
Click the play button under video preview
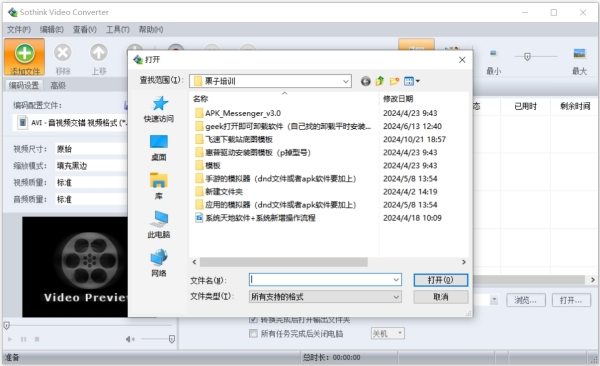tap(10, 339)
